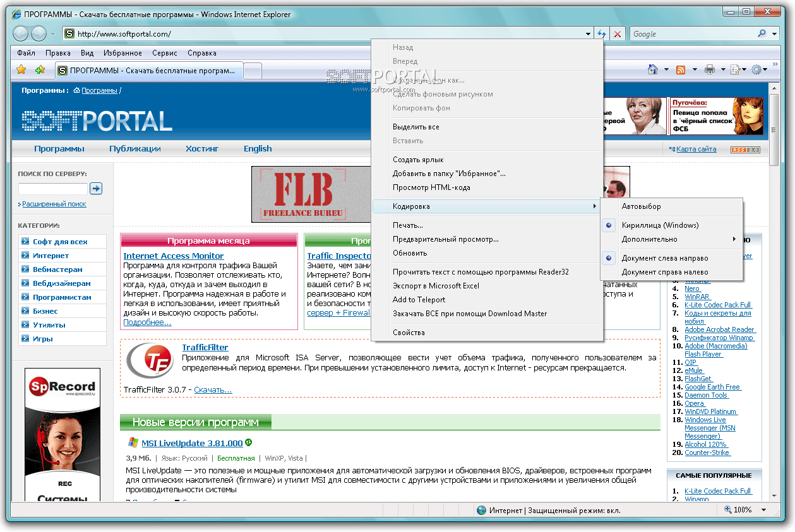Viewport: 795px width, 532px height.
Task: Open address bar history dropdown
Action: point(589,34)
